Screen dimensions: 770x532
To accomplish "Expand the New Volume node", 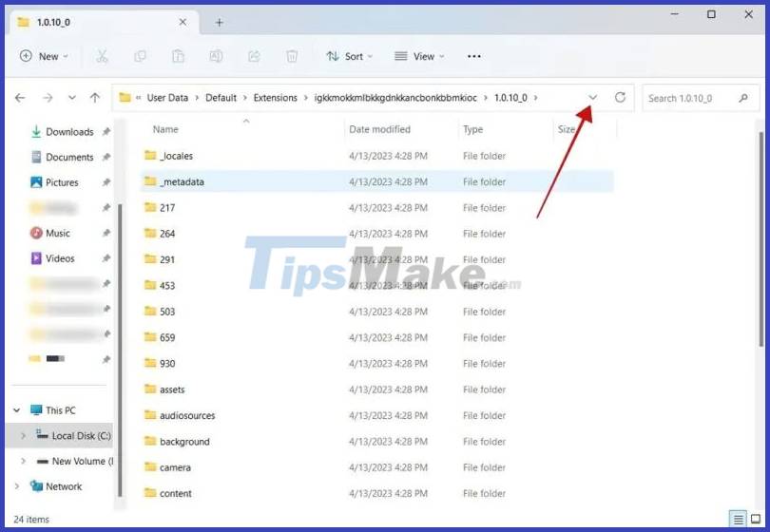I will [23, 461].
